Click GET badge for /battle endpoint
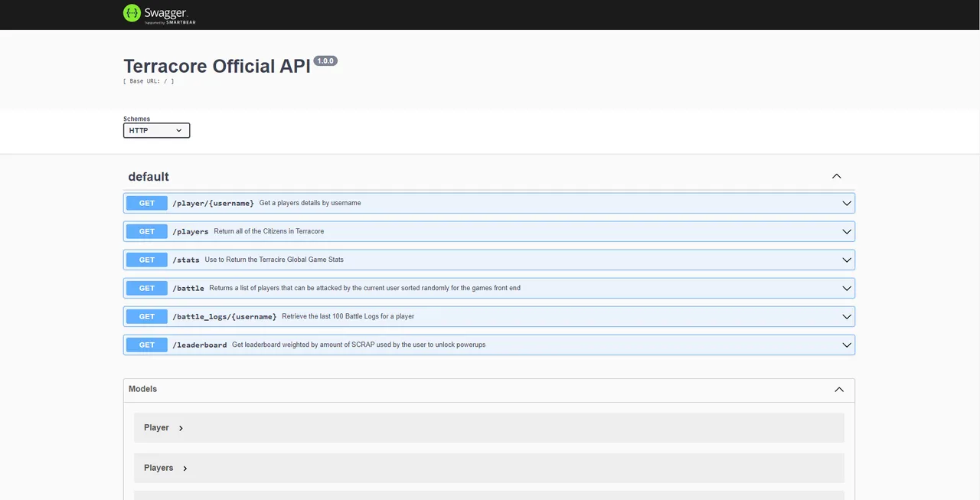 click(147, 288)
